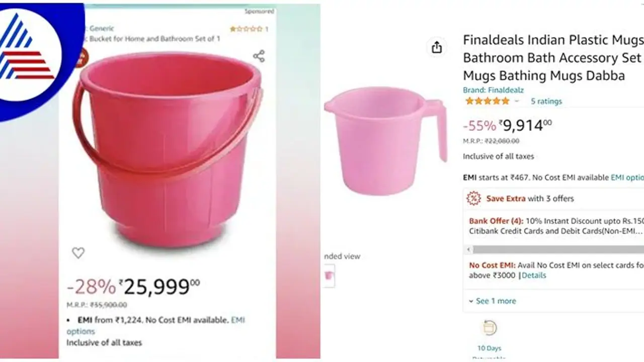The image size is (644, 362).
Task: Select the pink mug thumbnail image
Action: pos(329,275)
